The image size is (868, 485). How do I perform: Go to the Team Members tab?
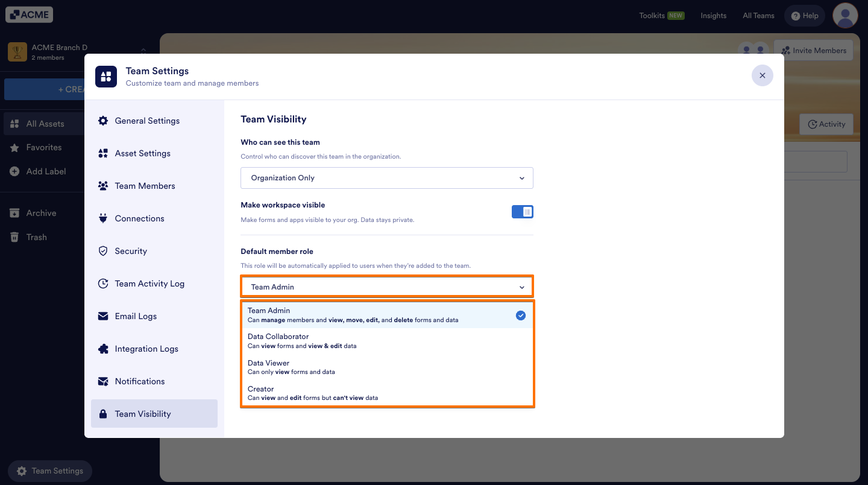tap(154, 186)
